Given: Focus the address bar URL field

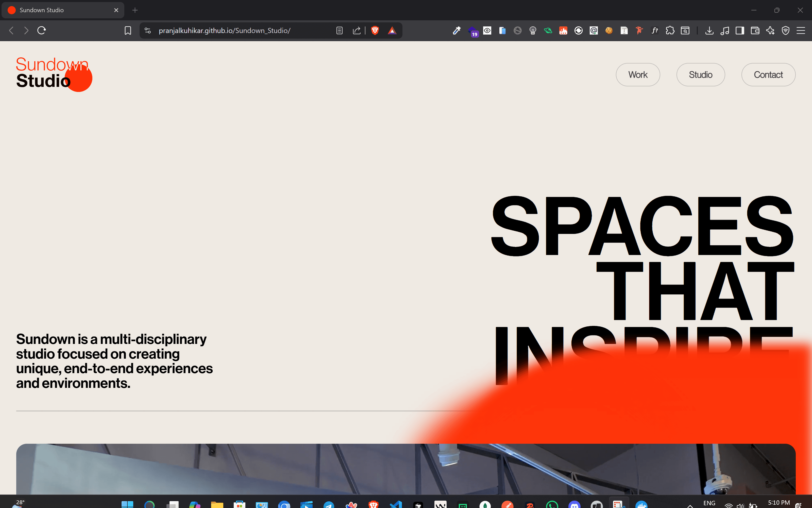Looking at the screenshot, I should tap(225, 30).
